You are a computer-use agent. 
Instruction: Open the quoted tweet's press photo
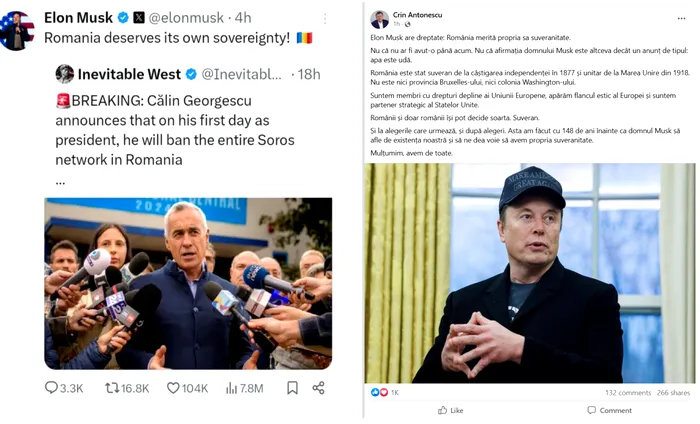click(188, 283)
